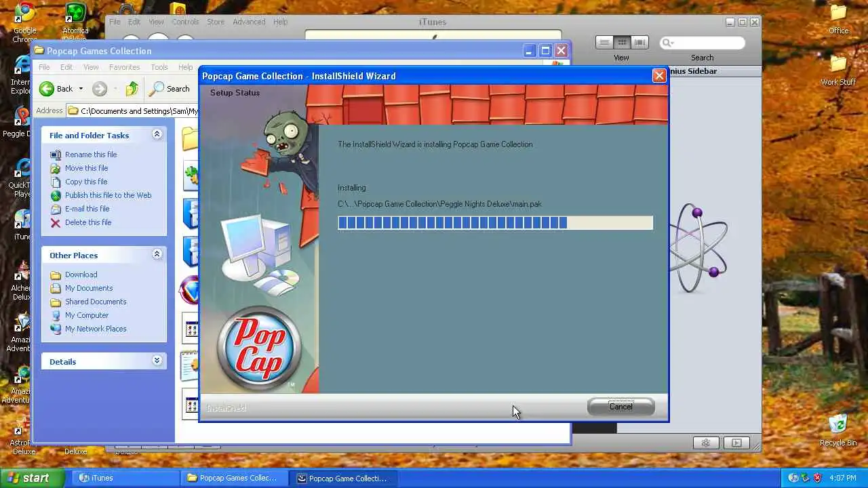Open the Help menu in Explorer
This screenshot has height=488, width=868.
(x=185, y=67)
